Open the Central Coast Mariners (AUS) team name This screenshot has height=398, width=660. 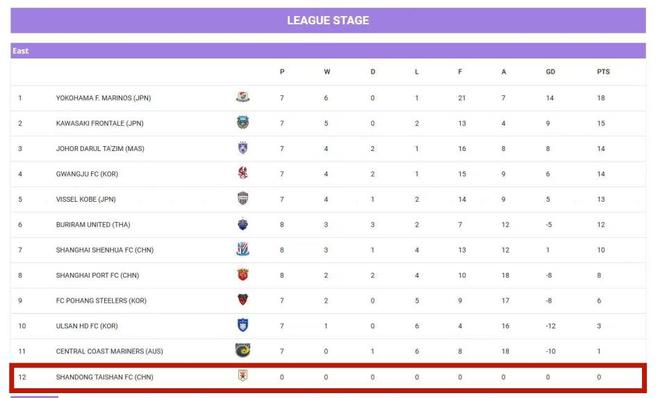[x=109, y=351]
